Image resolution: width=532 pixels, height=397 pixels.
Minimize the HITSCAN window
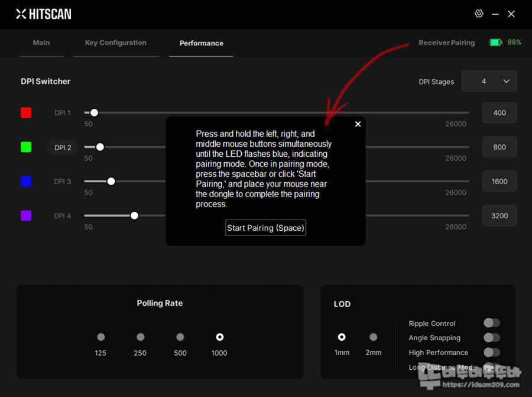[x=495, y=14]
